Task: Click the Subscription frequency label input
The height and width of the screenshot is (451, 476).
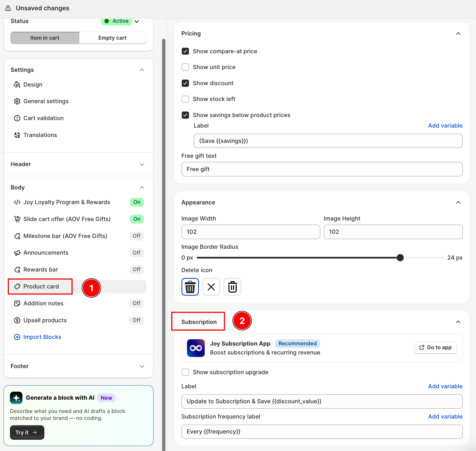Action: 322,432
